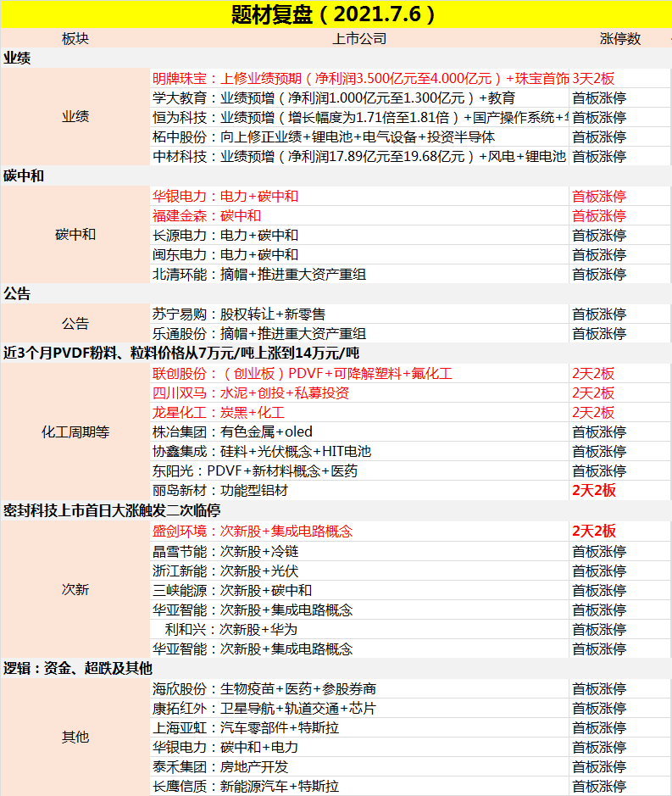The image size is (672, 796).
Task: Click the 康拓红外 row cell
Action: point(359,708)
